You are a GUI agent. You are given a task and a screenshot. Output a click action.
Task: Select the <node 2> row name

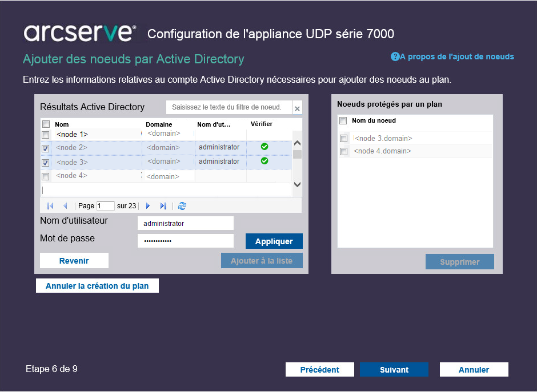[71, 147]
